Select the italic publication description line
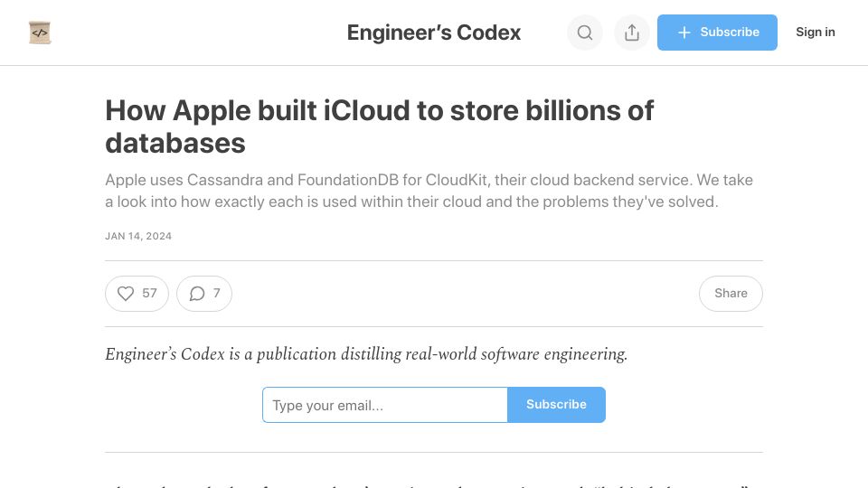Image resolution: width=868 pixels, height=488 pixels. click(x=366, y=354)
